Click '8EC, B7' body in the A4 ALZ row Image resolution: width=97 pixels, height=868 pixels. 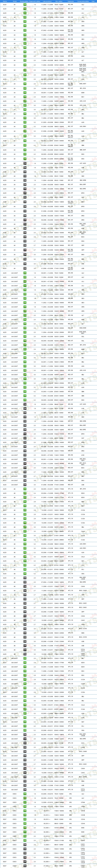click(70, 9)
